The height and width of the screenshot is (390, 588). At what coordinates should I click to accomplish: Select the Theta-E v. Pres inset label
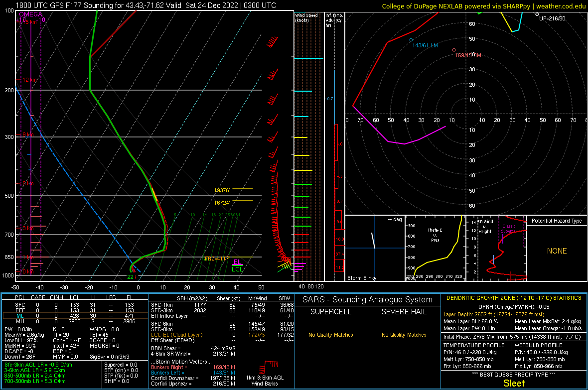pos(435,235)
